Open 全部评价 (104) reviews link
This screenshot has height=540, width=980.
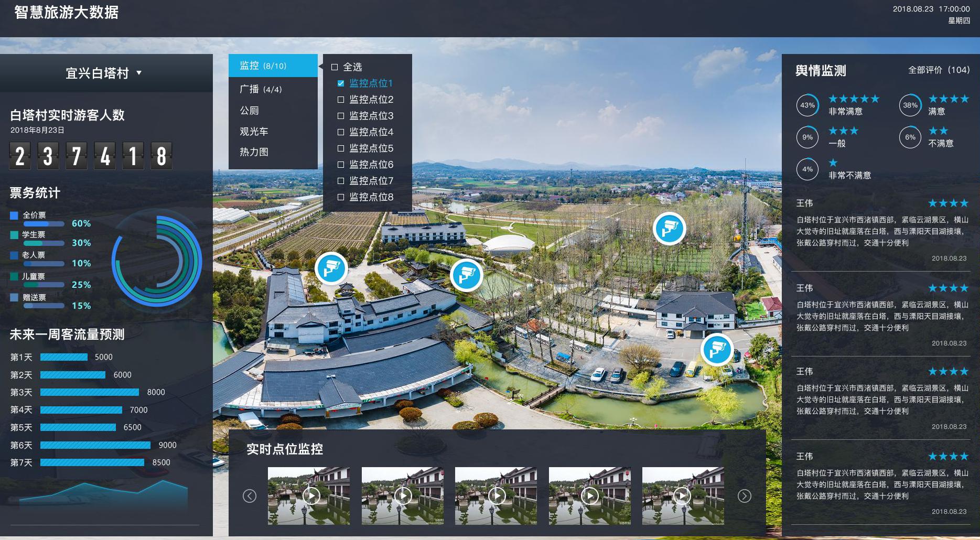(x=938, y=70)
